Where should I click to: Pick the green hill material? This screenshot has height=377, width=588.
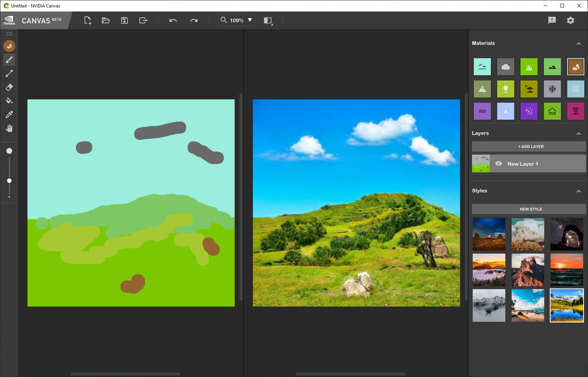(552, 67)
